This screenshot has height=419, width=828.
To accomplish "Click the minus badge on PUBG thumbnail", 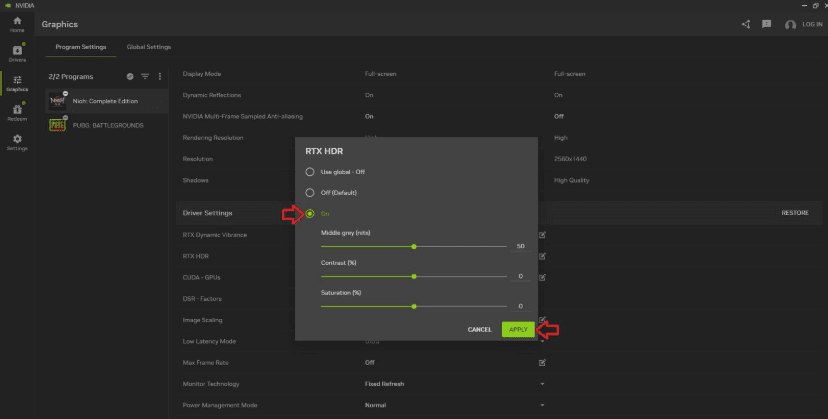I will (65, 118).
